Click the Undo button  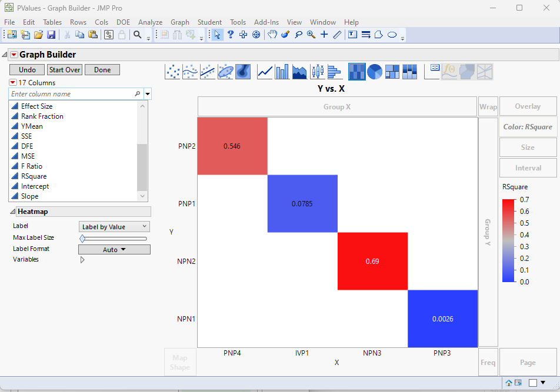click(27, 69)
